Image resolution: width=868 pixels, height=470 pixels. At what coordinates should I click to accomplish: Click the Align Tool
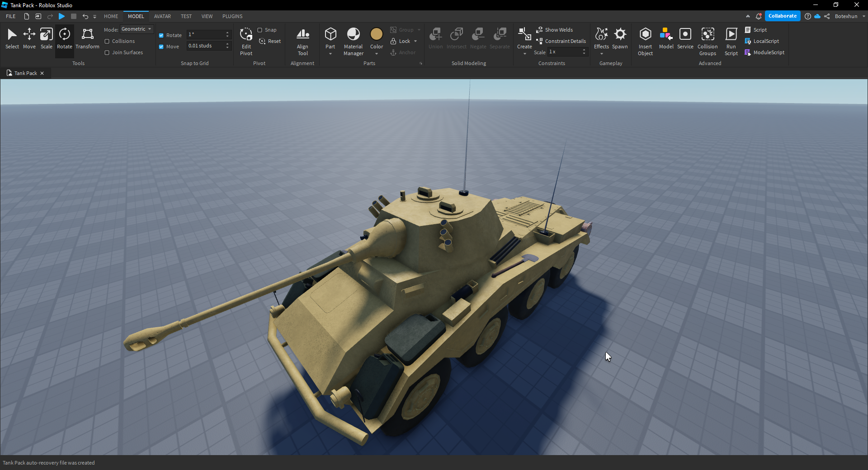pyautogui.click(x=302, y=40)
